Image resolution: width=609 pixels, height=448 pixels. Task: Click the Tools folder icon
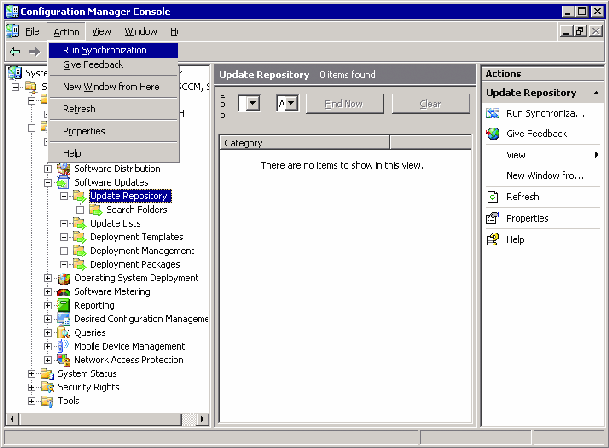coord(47,401)
